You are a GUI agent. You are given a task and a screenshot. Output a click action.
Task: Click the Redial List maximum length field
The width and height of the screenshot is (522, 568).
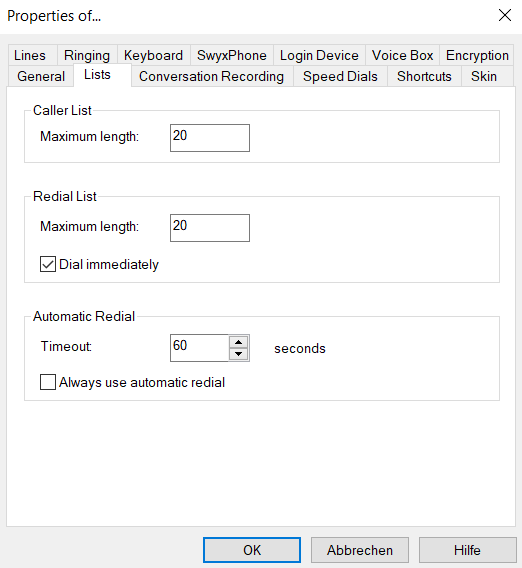click(x=210, y=228)
